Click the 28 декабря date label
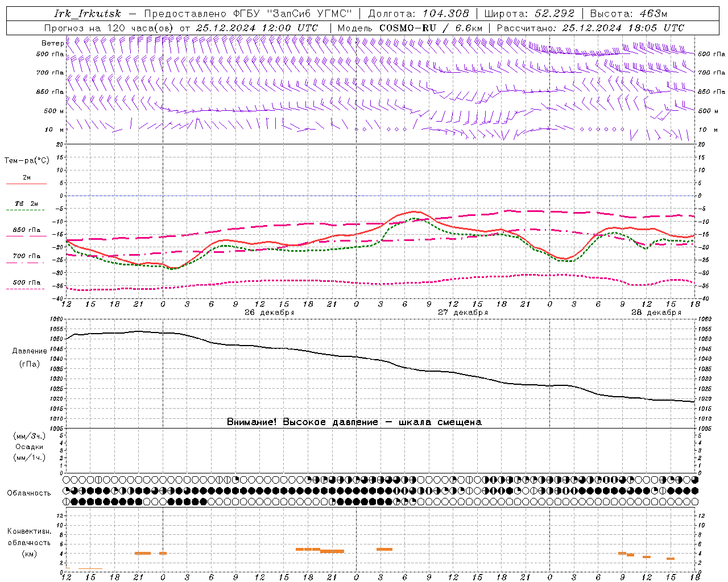The image size is (728, 582). coord(656,313)
